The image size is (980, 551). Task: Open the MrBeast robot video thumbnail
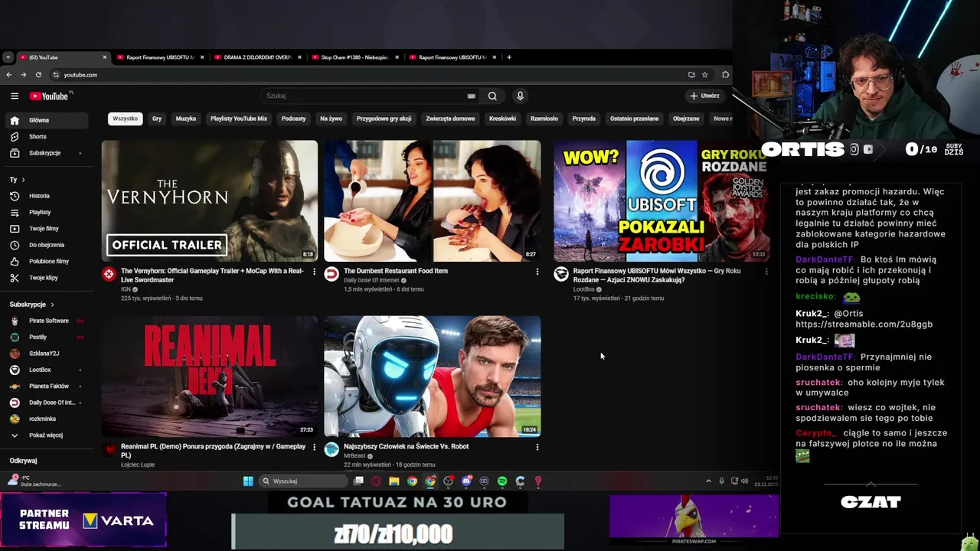pyautogui.click(x=433, y=376)
